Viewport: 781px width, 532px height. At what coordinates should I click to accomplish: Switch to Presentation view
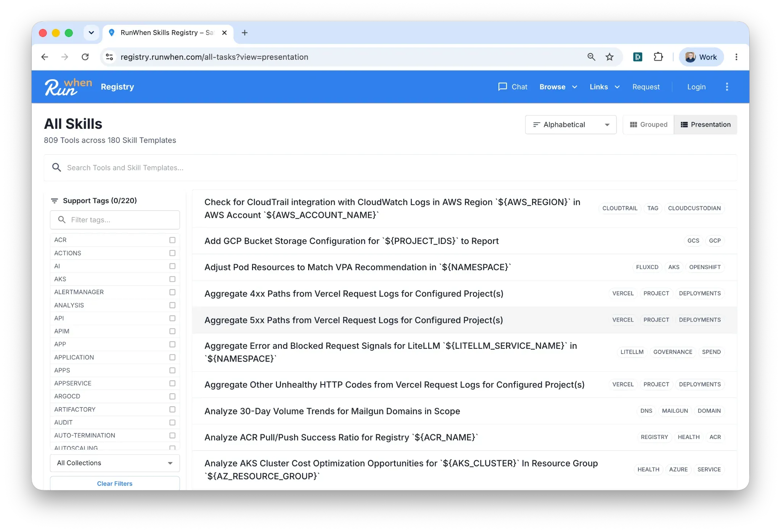[x=705, y=125]
